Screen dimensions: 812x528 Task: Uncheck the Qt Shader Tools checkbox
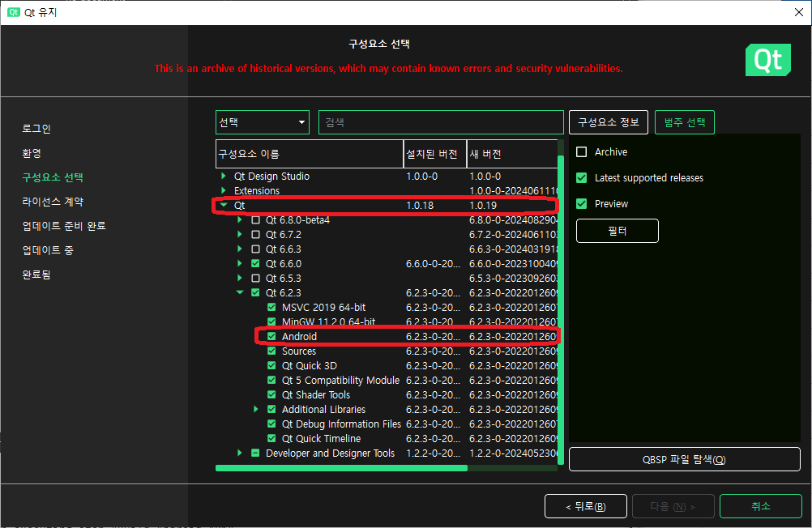271,394
